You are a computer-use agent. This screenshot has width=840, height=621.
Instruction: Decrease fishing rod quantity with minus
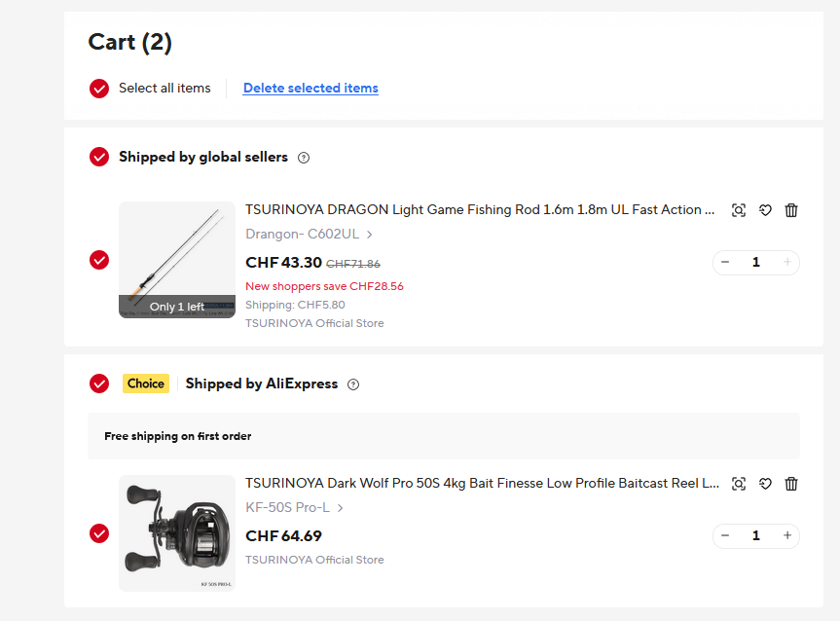(x=725, y=262)
